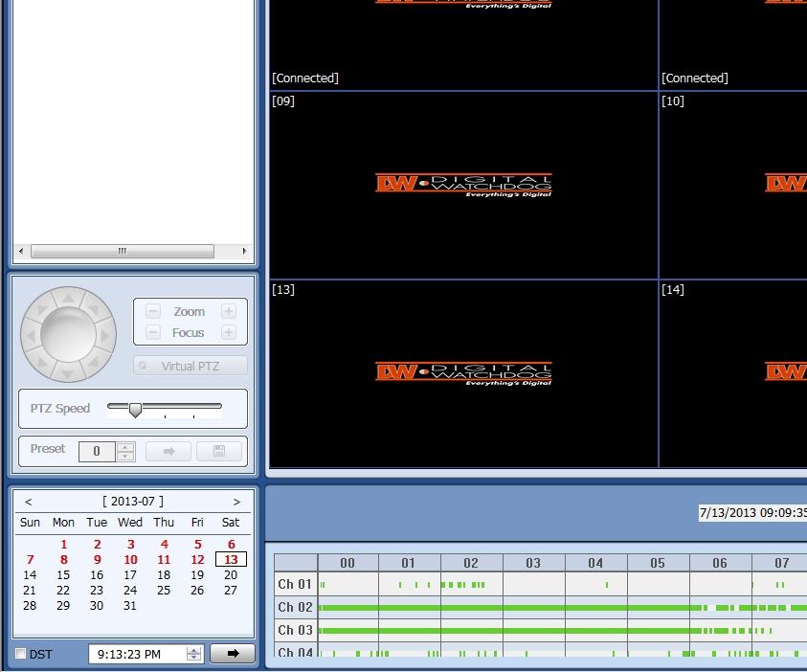Click the Zoom minus button
The width and height of the screenshot is (807, 672).
153,311
